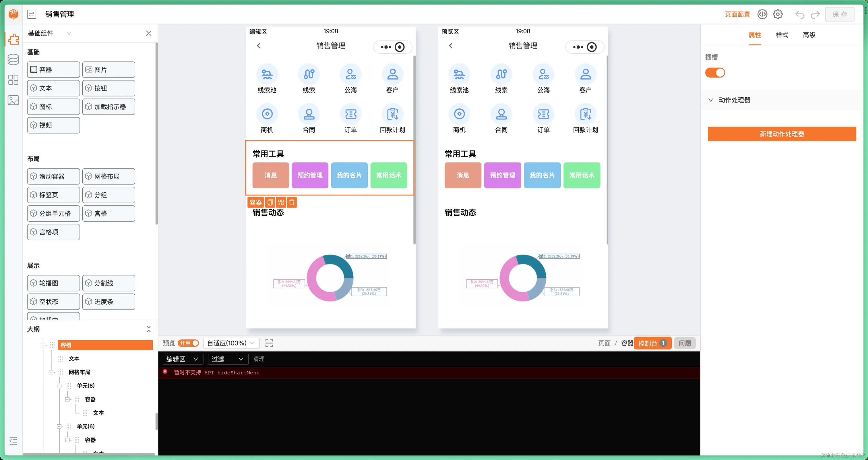Click the 消息 tile in editing area
This screenshot has width=868, height=460.
pyautogui.click(x=271, y=175)
